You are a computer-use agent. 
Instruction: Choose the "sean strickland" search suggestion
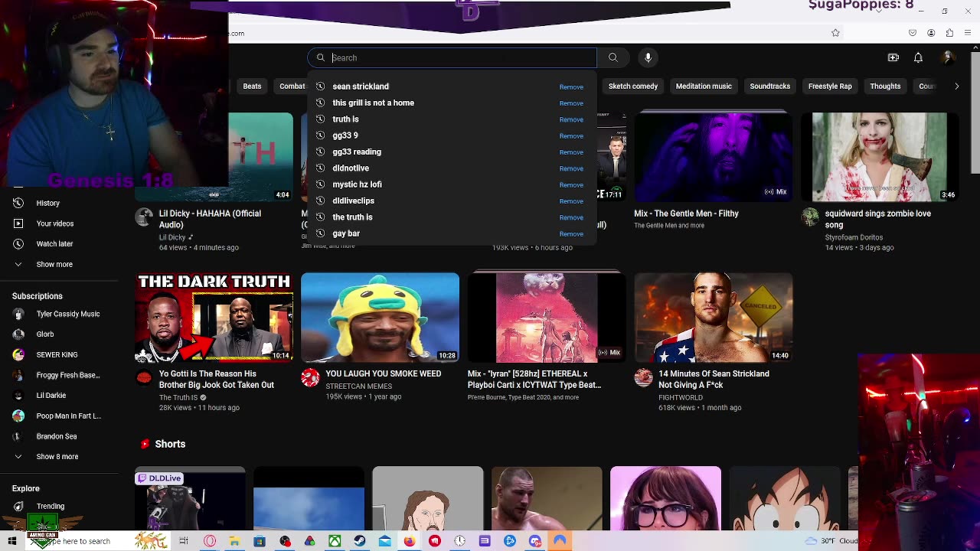[361, 86]
